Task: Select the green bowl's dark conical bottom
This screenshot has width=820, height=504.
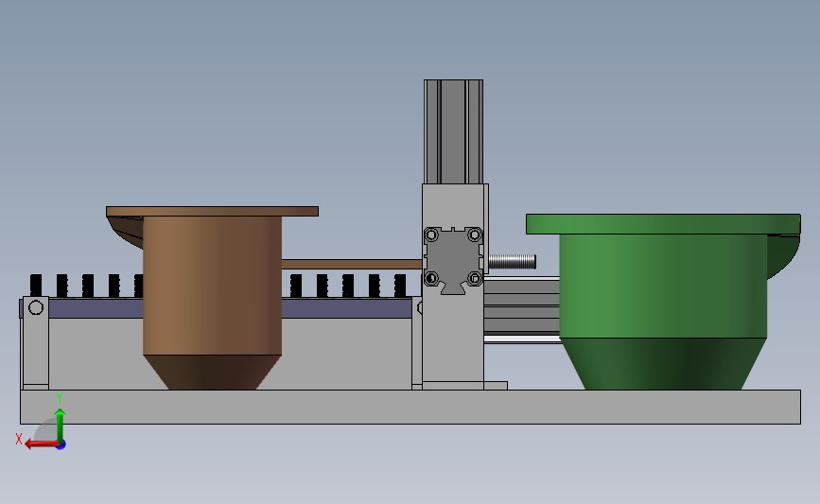Action: pos(663,364)
